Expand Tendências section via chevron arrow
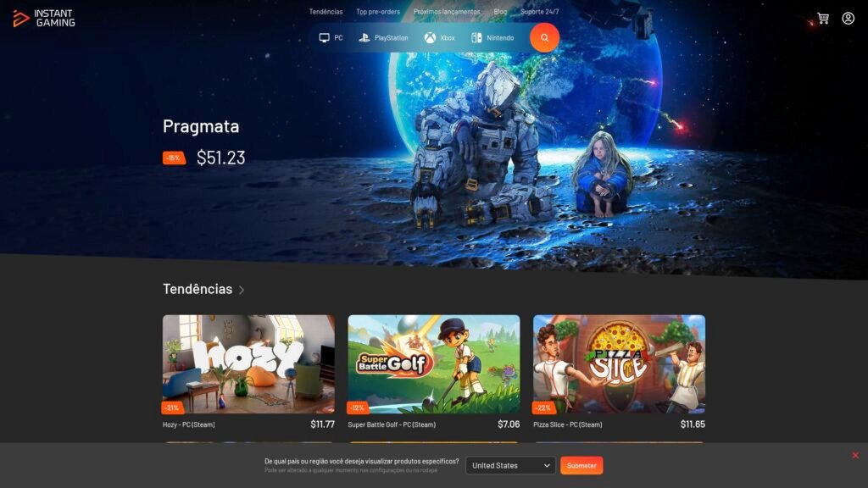The height and width of the screenshot is (488, 868). click(242, 290)
